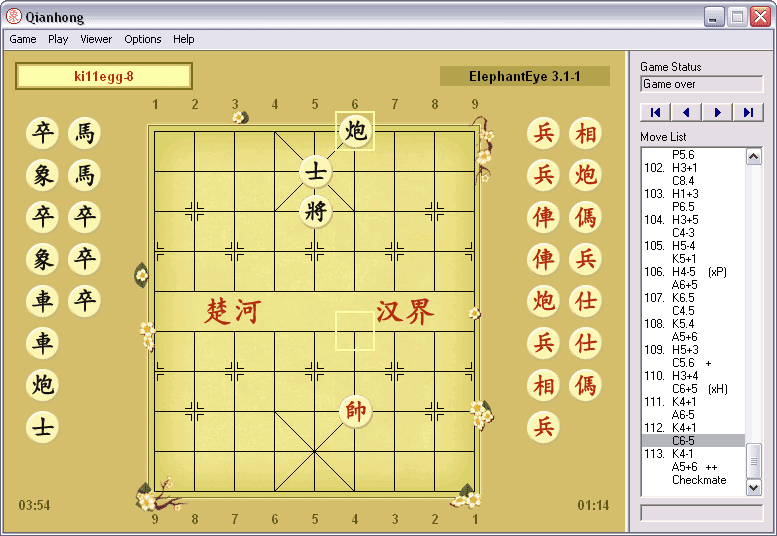777x536 pixels.
Task: Open the Viewer menu
Action: [x=96, y=39]
